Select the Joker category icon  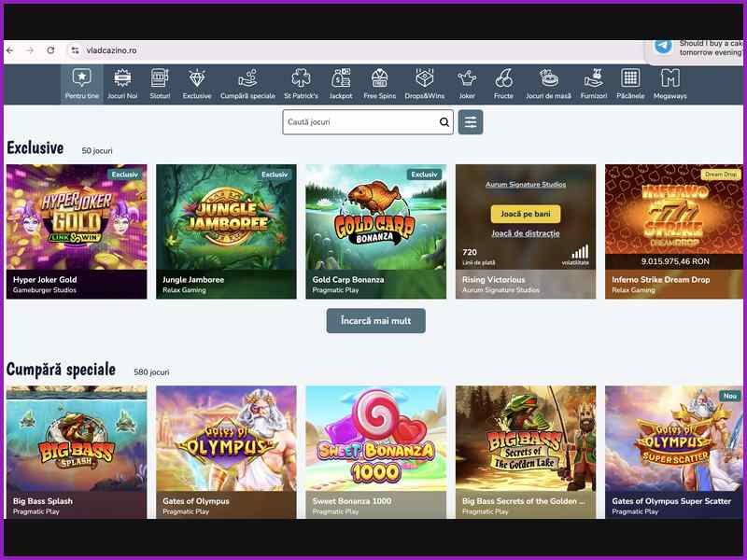coord(466,85)
